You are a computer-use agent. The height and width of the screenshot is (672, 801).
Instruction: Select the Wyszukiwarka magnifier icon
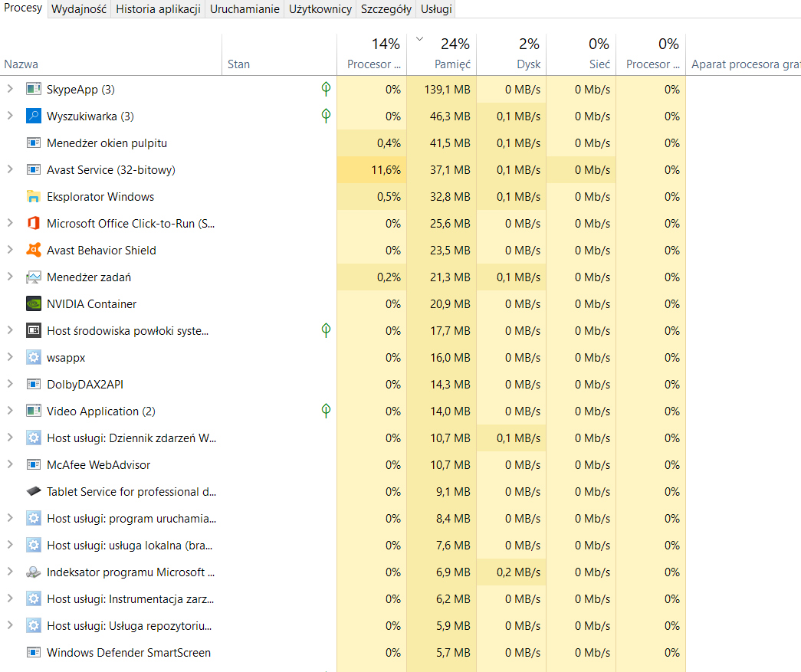point(34,116)
